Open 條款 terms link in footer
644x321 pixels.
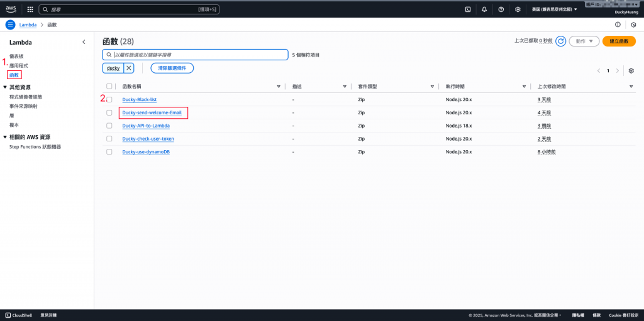coord(597,315)
